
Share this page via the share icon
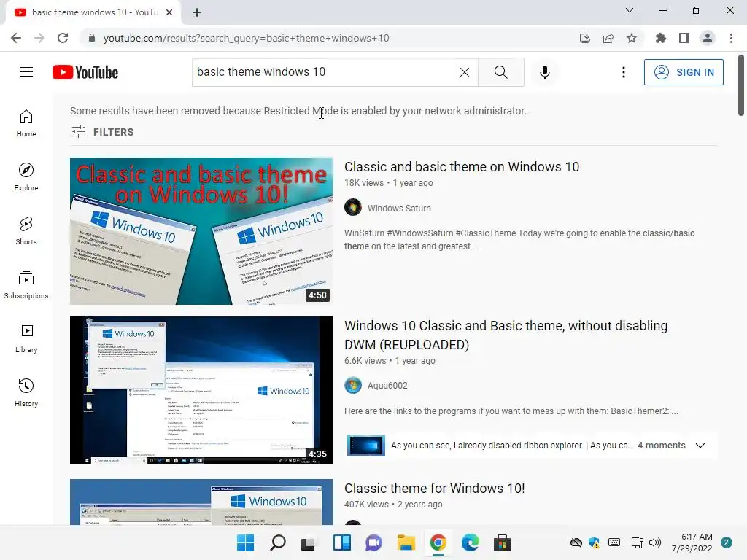608,38
